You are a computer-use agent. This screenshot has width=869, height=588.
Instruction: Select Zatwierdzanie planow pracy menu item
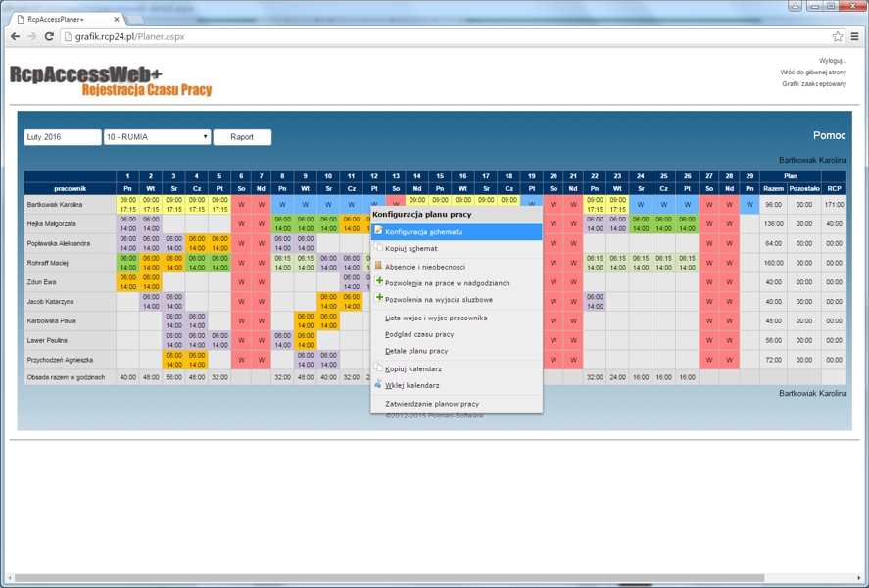(x=432, y=403)
